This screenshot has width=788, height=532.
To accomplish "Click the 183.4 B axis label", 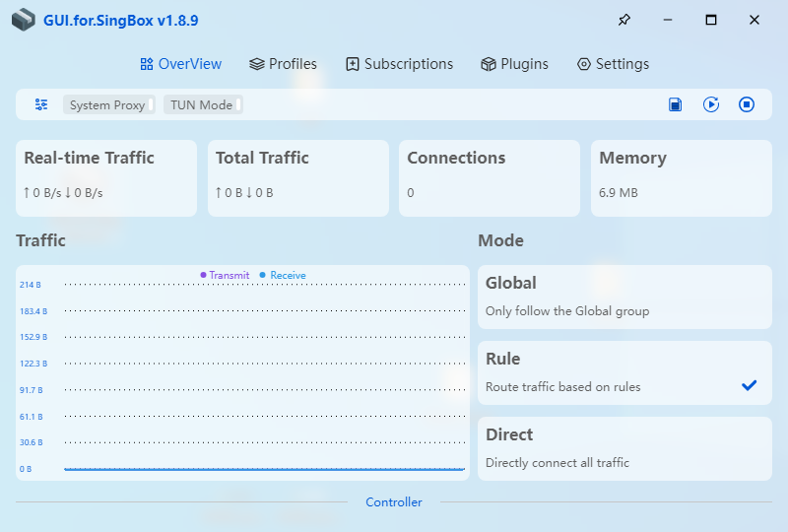I will [x=33, y=311].
